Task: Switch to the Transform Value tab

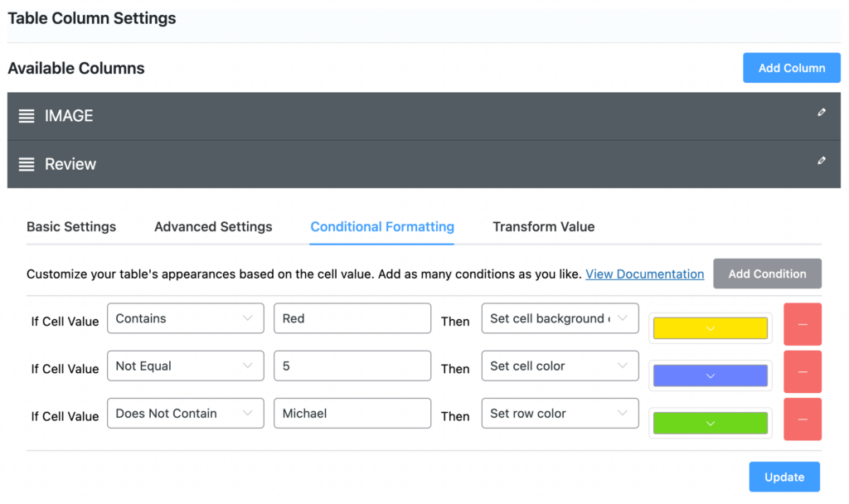Action: point(544,227)
